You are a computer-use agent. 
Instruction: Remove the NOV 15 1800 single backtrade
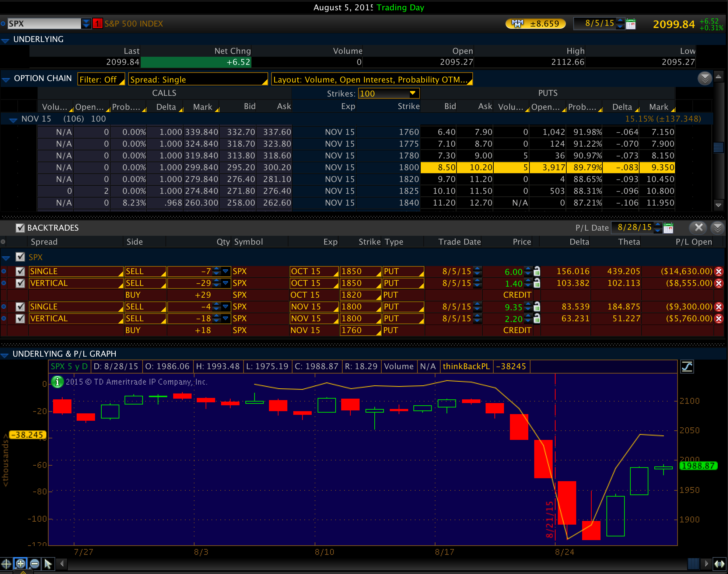pyautogui.click(x=718, y=307)
